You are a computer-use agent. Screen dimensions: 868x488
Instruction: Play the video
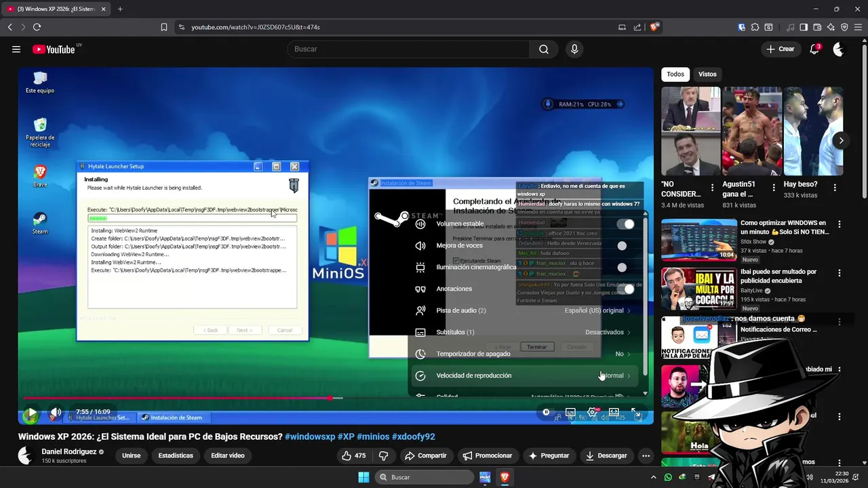(31, 412)
